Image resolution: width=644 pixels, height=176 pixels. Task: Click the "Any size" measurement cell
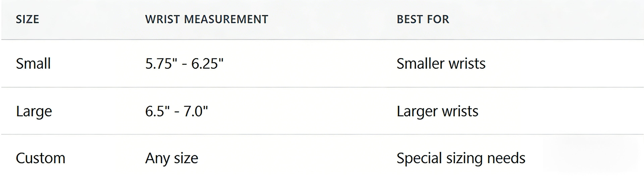click(172, 158)
